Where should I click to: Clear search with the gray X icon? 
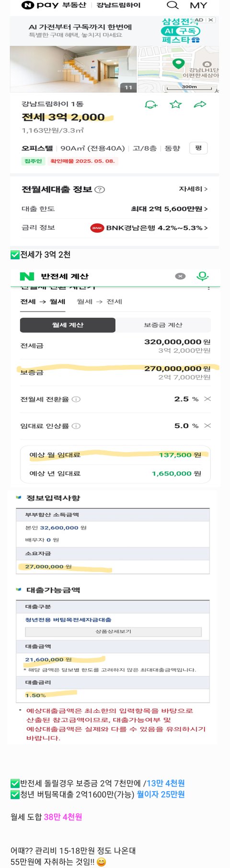(x=180, y=276)
